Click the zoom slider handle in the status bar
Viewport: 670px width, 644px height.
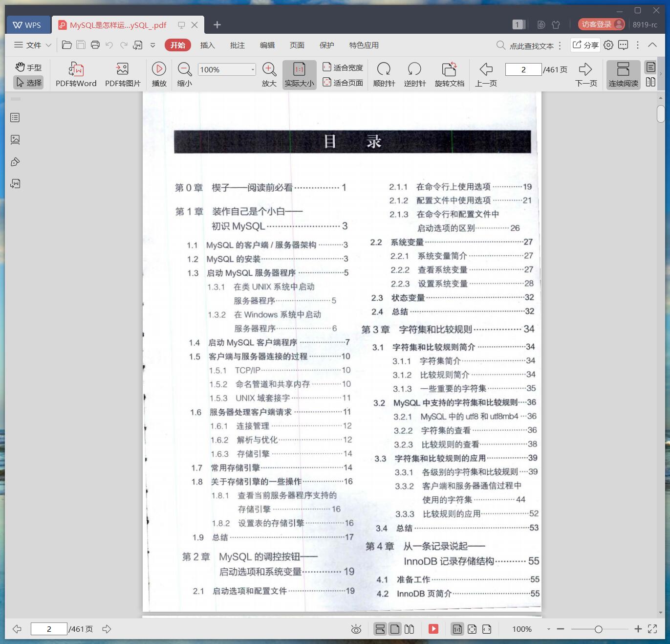point(598,629)
